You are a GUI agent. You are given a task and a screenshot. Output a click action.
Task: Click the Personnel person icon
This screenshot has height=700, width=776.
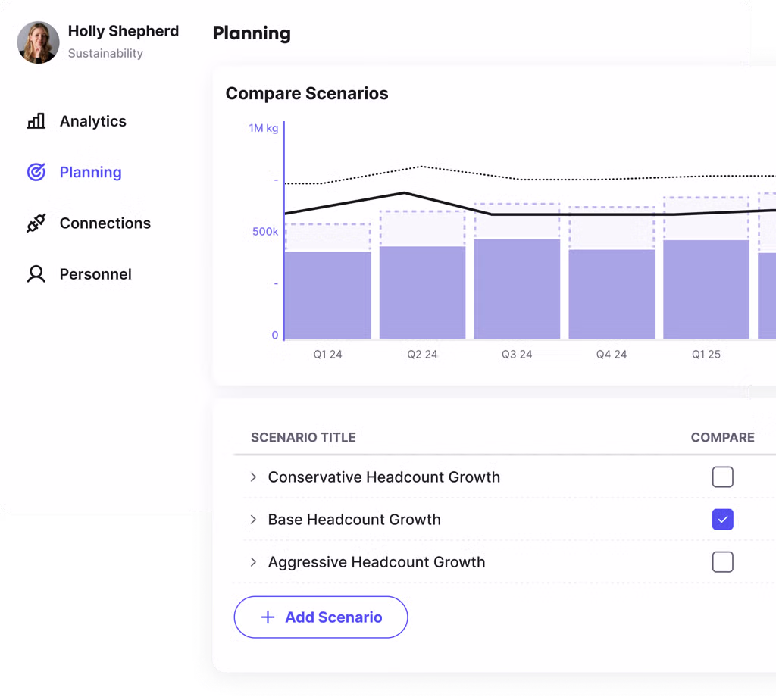pyautogui.click(x=36, y=274)
